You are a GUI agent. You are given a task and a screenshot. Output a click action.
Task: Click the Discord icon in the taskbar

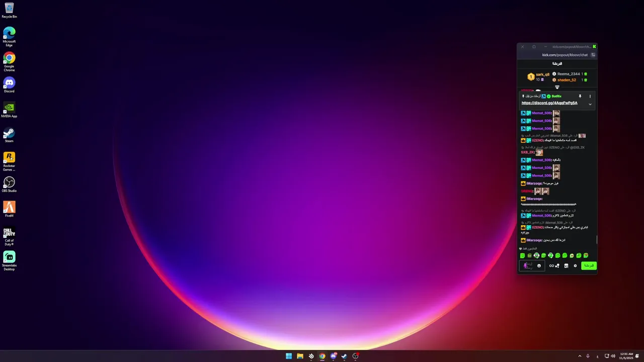[x=333, y=356]
